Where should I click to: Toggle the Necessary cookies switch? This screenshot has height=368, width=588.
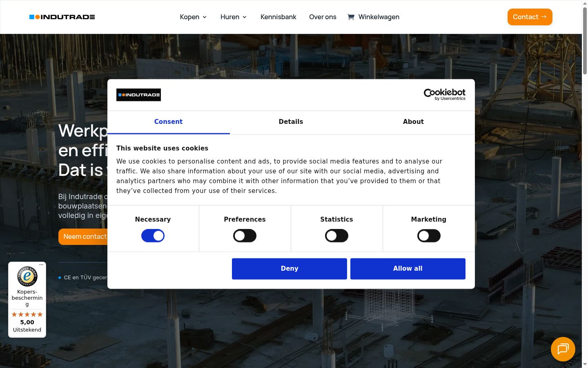(153, 236)
